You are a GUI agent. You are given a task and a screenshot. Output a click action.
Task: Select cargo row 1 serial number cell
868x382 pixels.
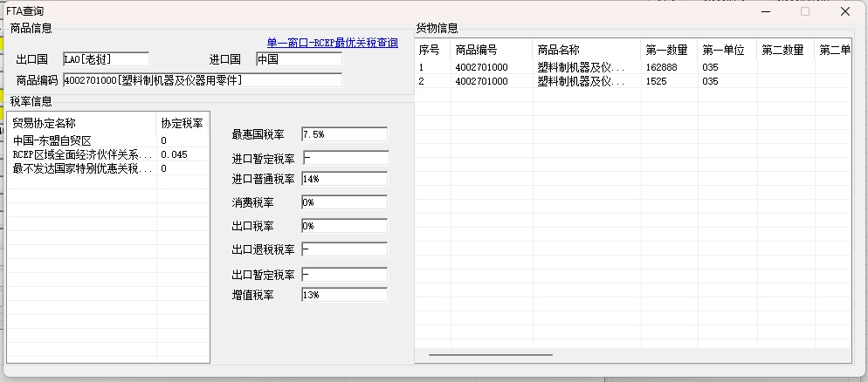433,67
